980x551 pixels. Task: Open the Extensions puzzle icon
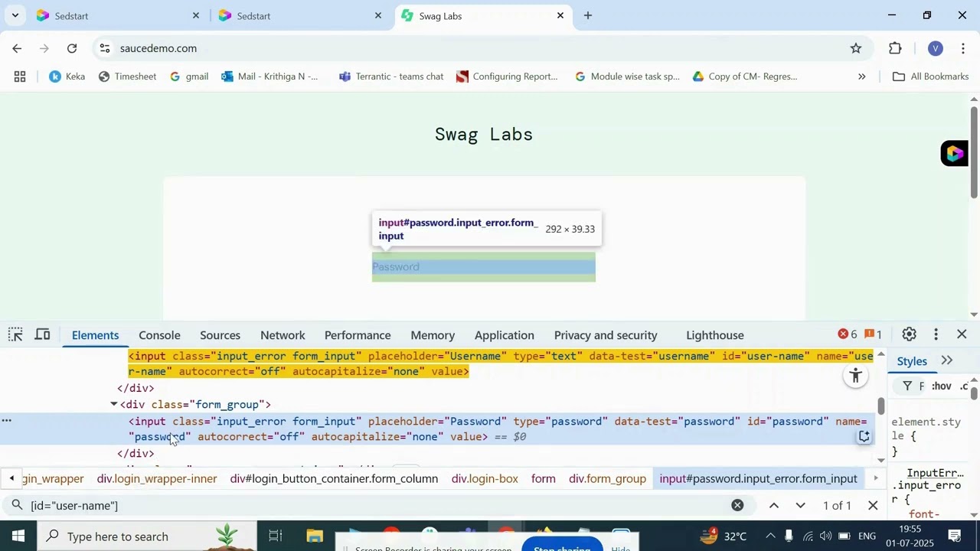coord(895,48)
